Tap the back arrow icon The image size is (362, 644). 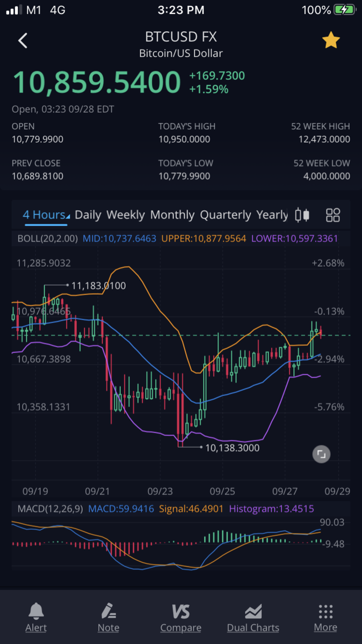(x=23, y=40)
